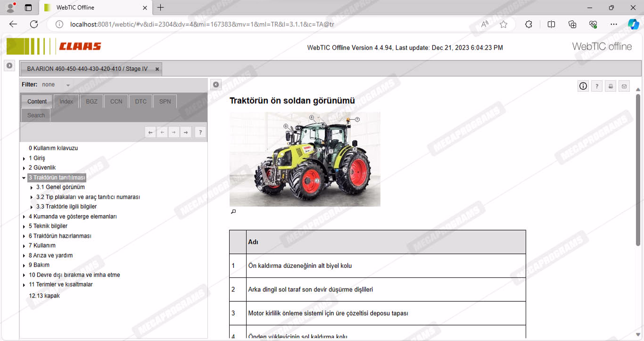
Task: Refresh the browser page
Action: click(x=34, y=24)
